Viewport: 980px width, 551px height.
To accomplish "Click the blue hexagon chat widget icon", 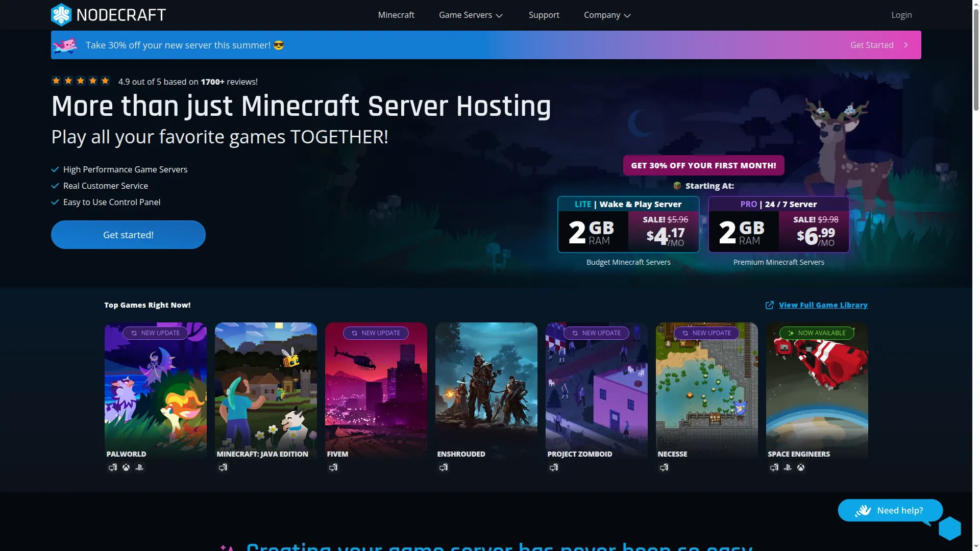I will point(950,528).
